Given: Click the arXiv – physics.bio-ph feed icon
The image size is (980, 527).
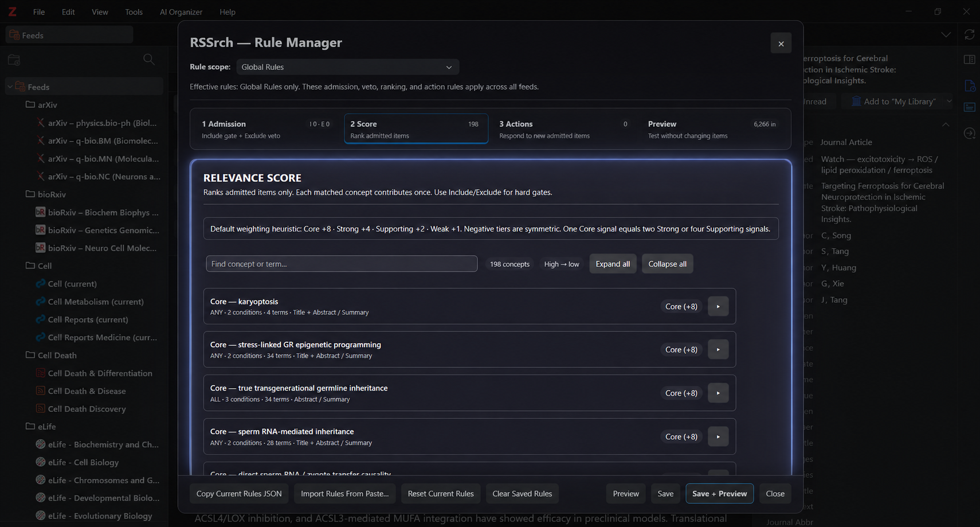Looking at the screenshot, I should [41, 122].
